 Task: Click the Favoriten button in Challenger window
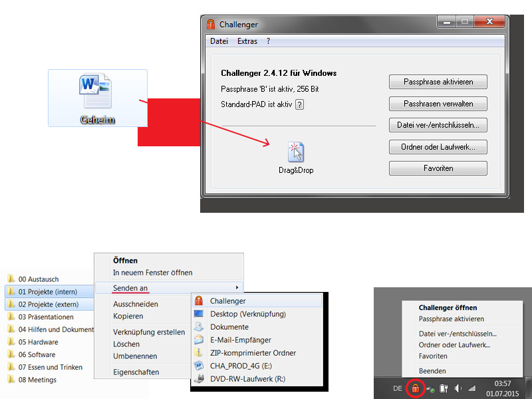tap(438, 168)
